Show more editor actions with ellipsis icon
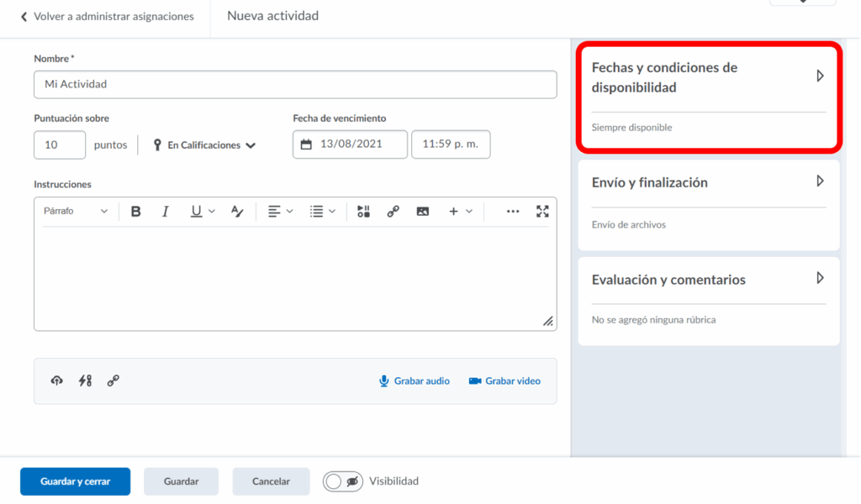 (x=513, y=212)
